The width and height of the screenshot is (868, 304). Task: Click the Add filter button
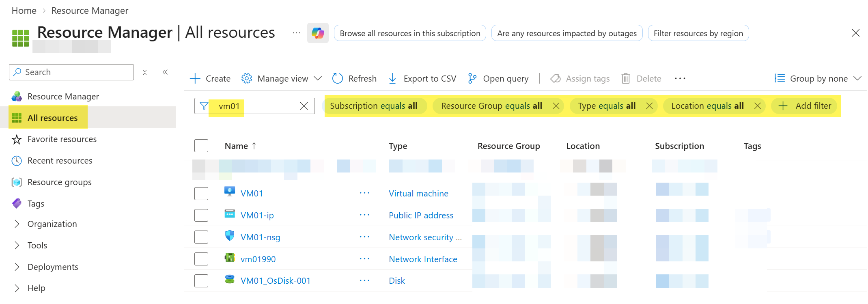(805, 106)
